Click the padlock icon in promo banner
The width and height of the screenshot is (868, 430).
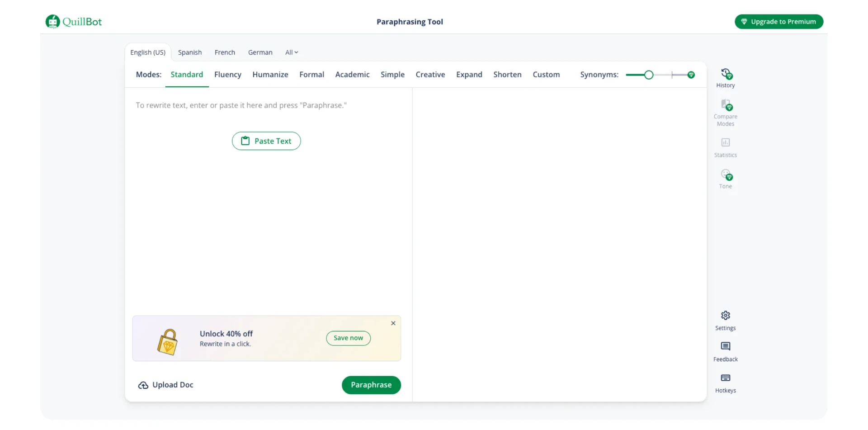tap(167, 341)
